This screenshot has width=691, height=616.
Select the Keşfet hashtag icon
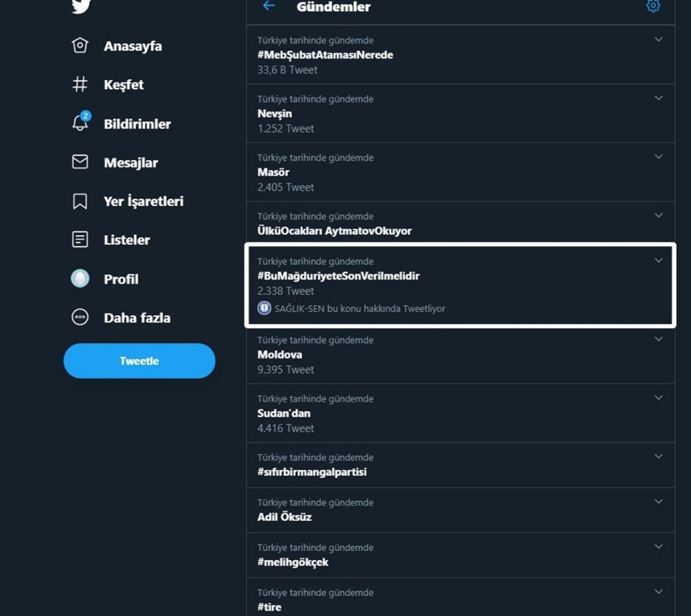(x=79, y=84)
